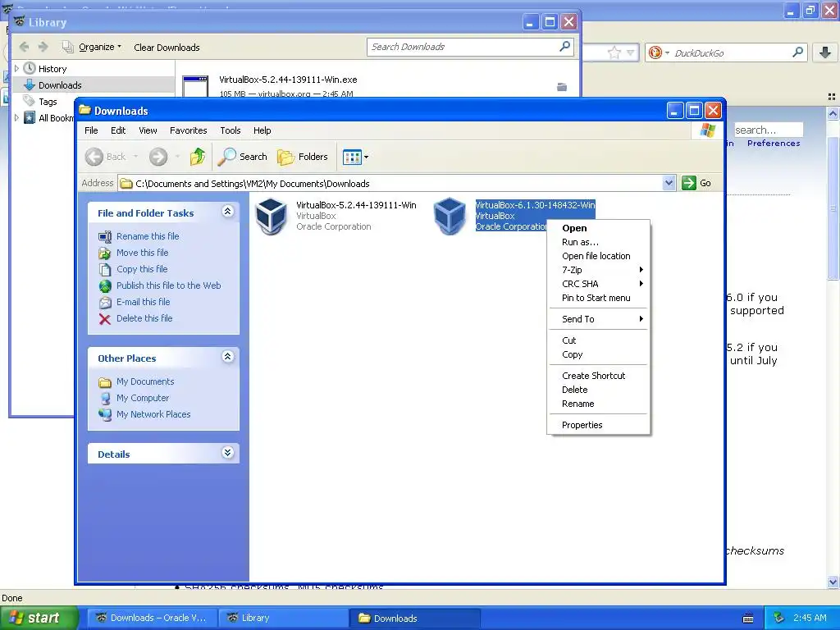Expand History in the Library tree
The image size is (840, 630).
click(16, 69)
